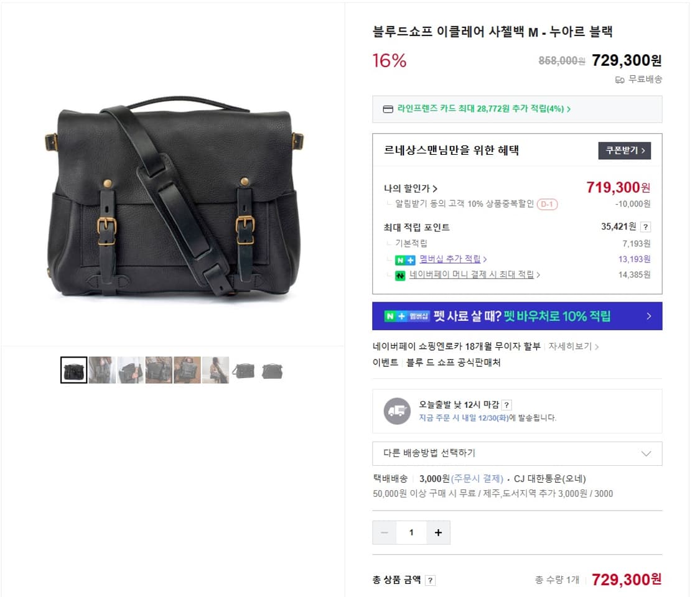Select the first bag thumbnail image
700x597 pixels.
point(73,369)
